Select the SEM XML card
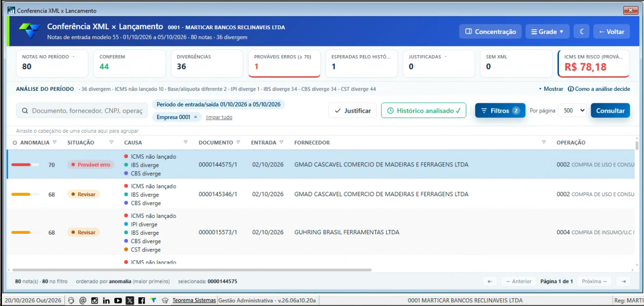The image size is (644, 306). point(516,63)
